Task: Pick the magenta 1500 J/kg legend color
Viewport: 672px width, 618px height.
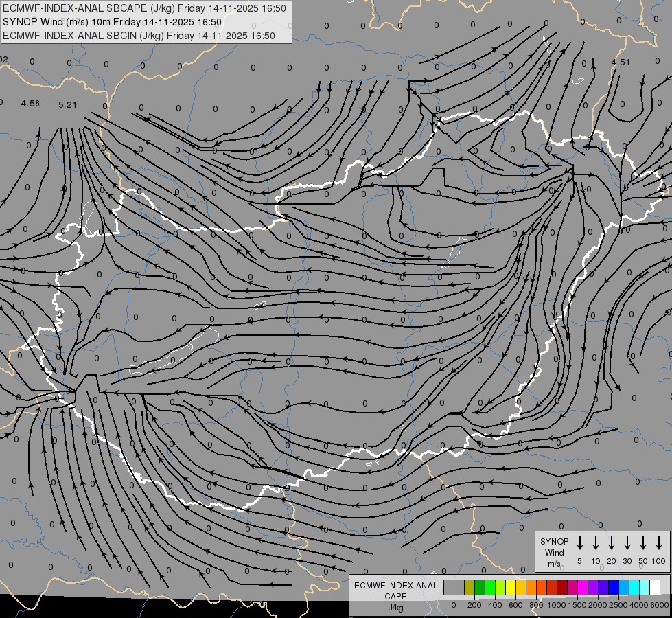Action: click(583, 587)
